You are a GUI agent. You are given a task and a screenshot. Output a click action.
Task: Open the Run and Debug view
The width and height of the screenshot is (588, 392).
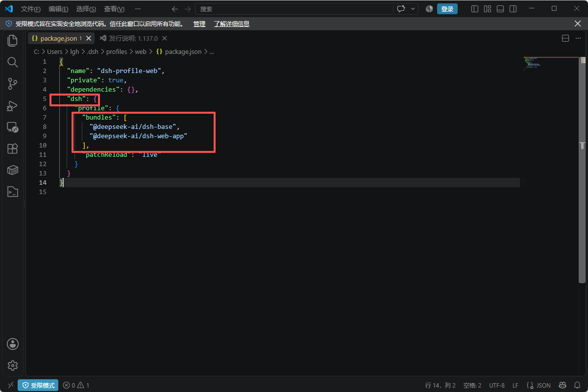point(13,106)
